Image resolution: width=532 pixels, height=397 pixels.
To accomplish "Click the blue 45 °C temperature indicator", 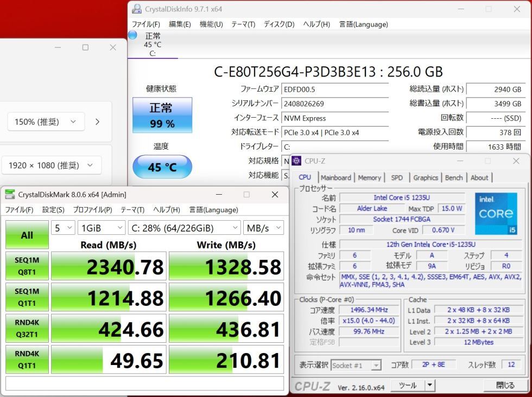I will pos(162,168).
